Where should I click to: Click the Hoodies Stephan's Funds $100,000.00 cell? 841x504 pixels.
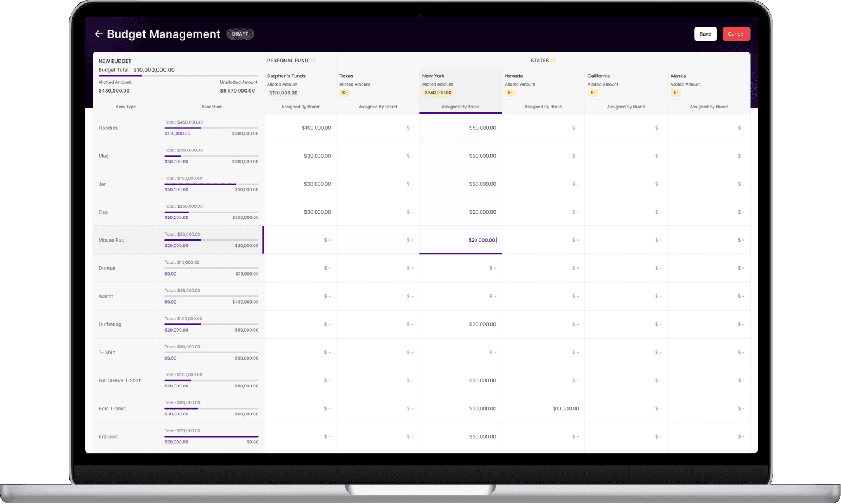pos(316,128)
